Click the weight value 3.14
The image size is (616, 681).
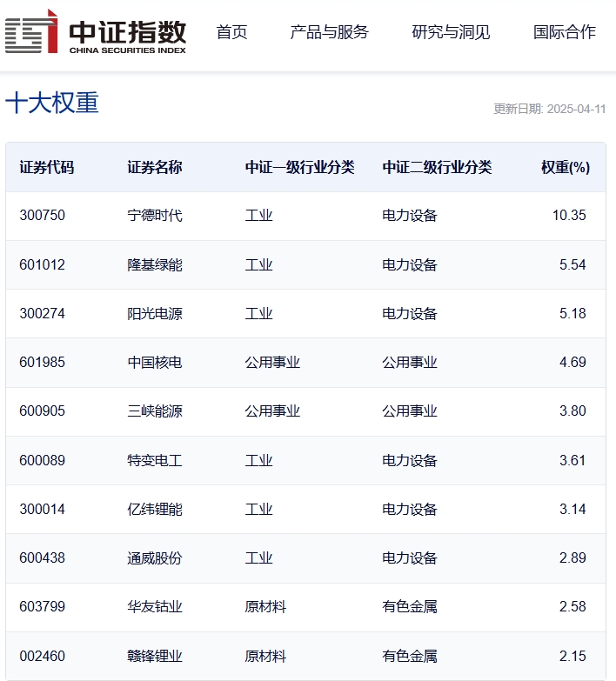pos(572,509)
